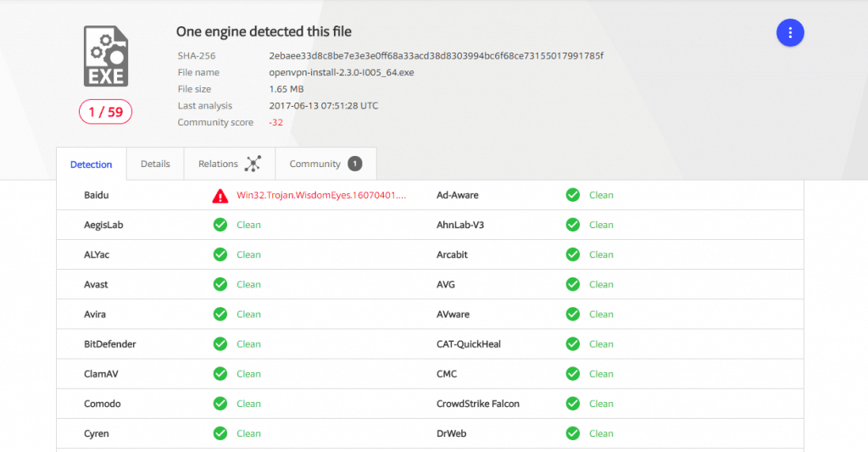Click the Clean result for BitDefender
The image size is (868, 452).
[x=248, y=344]
